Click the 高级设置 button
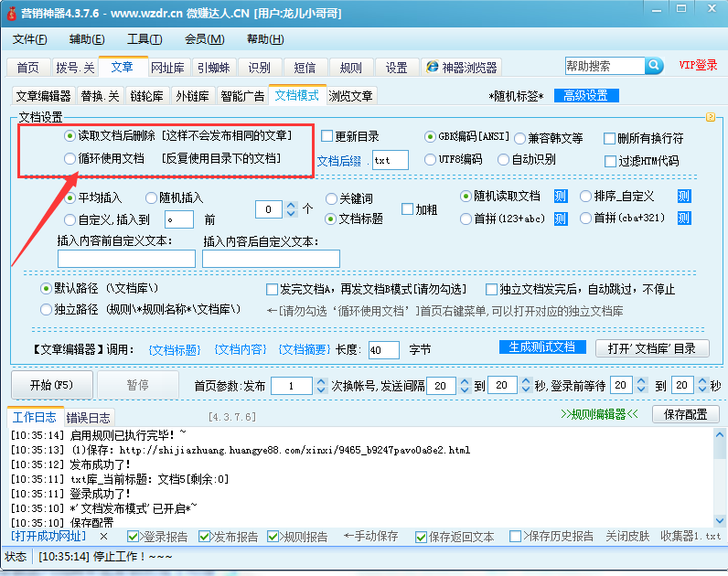The image size is (728, 576). [x=586, y=96]
